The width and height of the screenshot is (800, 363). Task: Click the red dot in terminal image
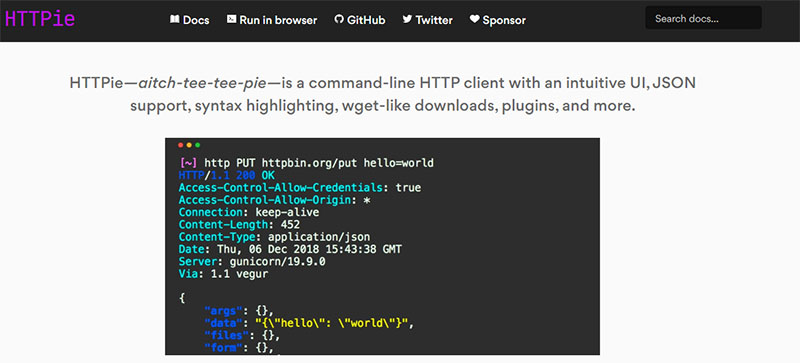(x=181, y=146)
